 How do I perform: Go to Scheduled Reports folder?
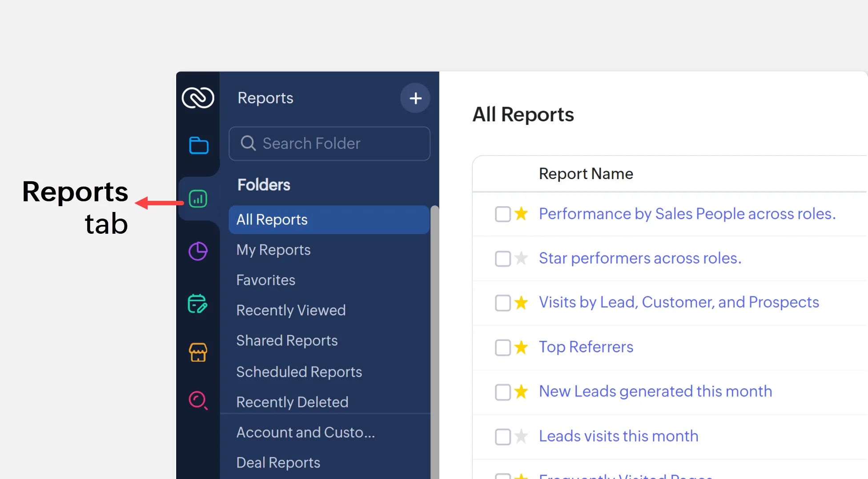tap(299, 372)
